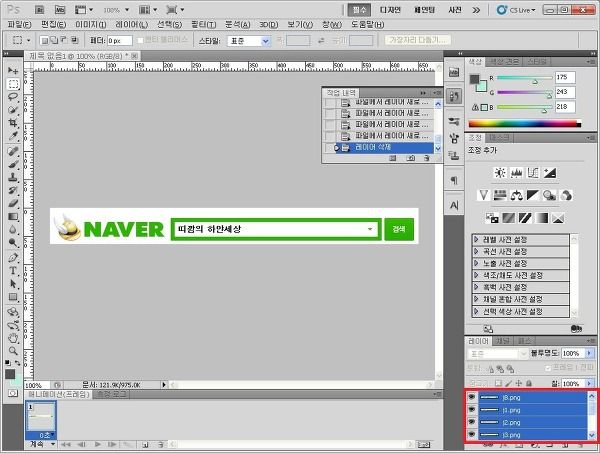Image resolution: width=600 pixels, height=453 pixels.
Task: Open the Character panel icon
Action: coord(454,205)
